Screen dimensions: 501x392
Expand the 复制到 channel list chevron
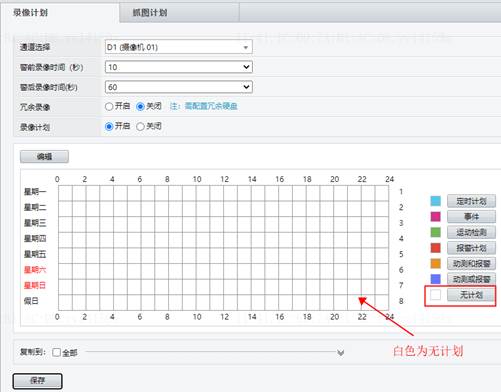click(340, 353)
